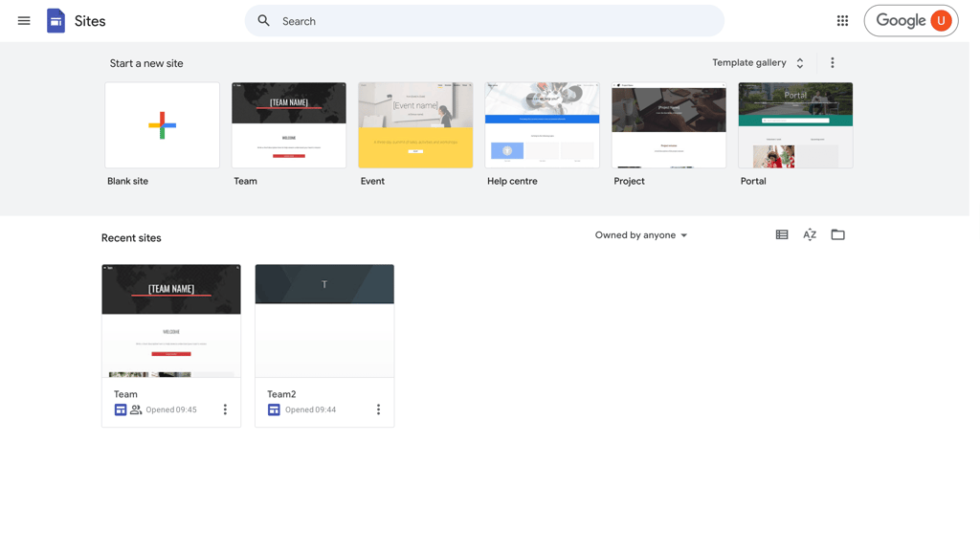The image size is (980, 553).
Task: Click the shared people icon on Team
Action: 136,409
